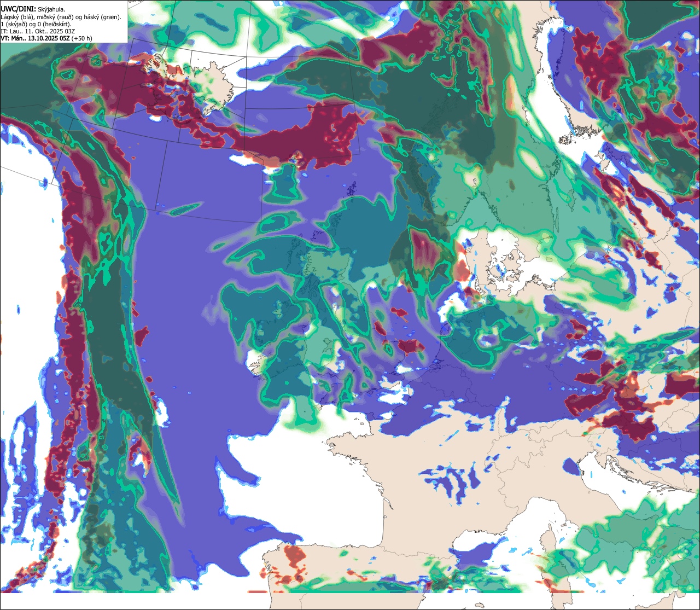Click the 'VT: Mán.. 13.10.2025 05Z' valid time
The width and height of the screenshot is (700, 610).
[35, 38]
